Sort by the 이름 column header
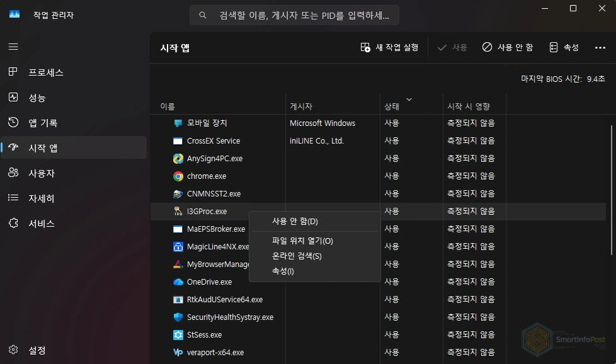 (218, 106)
